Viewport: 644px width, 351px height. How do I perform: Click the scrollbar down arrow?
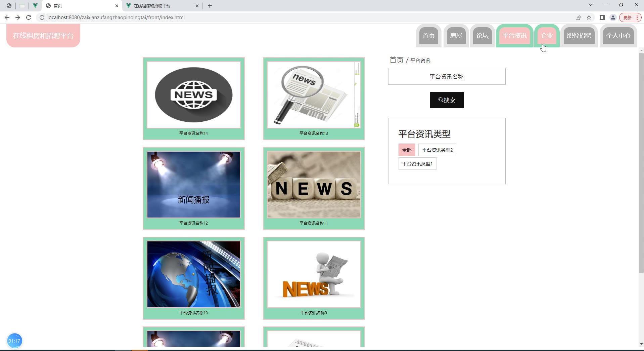(x=641, y=344)
